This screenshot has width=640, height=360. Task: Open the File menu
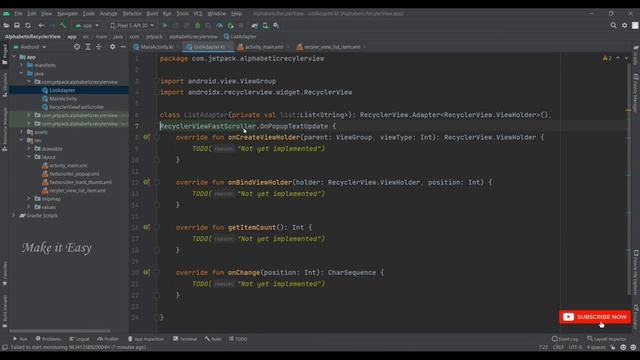18,13
